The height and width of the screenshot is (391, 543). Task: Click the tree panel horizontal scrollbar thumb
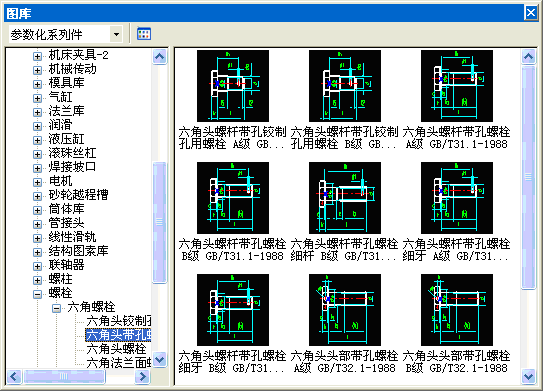64,376
